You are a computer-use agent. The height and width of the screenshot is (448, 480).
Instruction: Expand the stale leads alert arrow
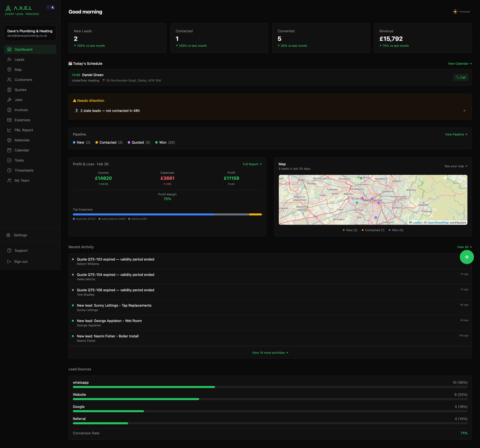[465, 111]
